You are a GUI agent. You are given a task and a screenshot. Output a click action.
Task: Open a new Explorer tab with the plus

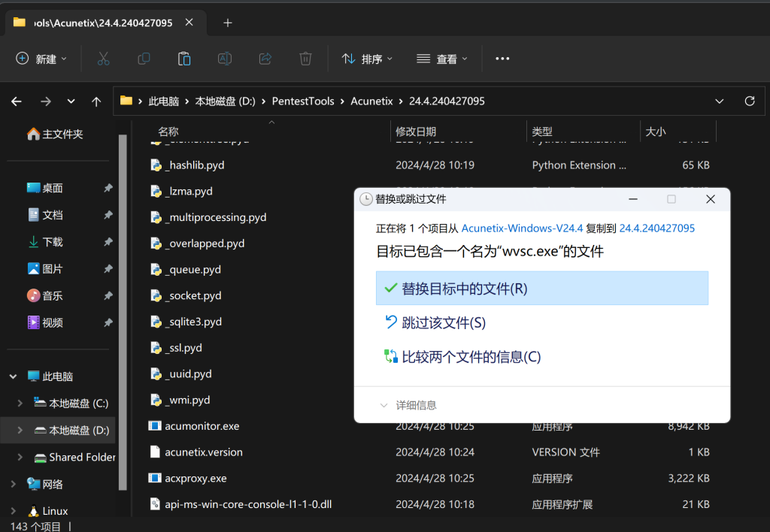[227, 23]
